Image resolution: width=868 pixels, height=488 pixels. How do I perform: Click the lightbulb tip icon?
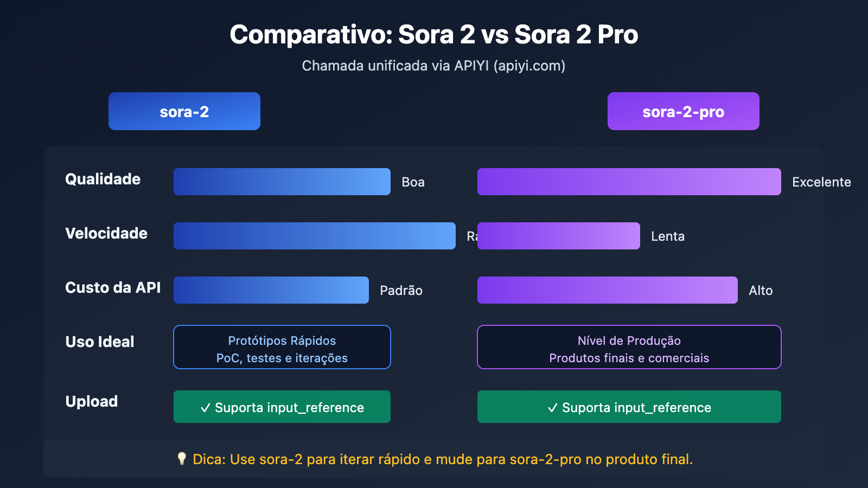(182, 459)
